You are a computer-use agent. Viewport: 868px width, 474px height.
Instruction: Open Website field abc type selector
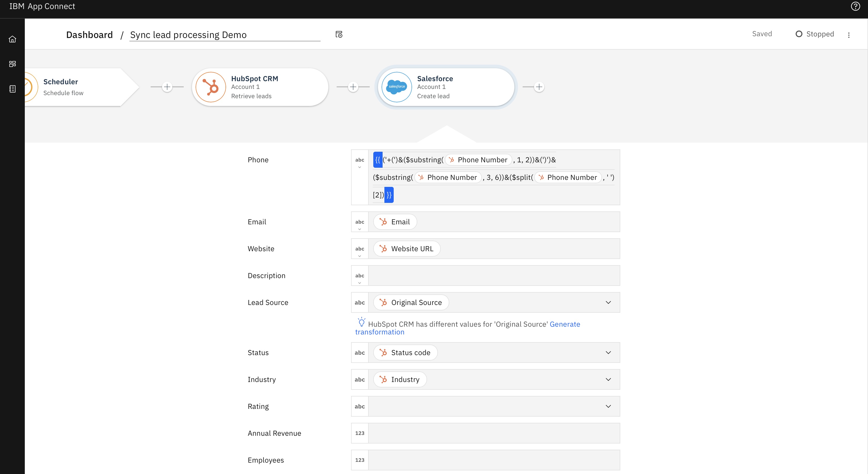coord(360,249)
